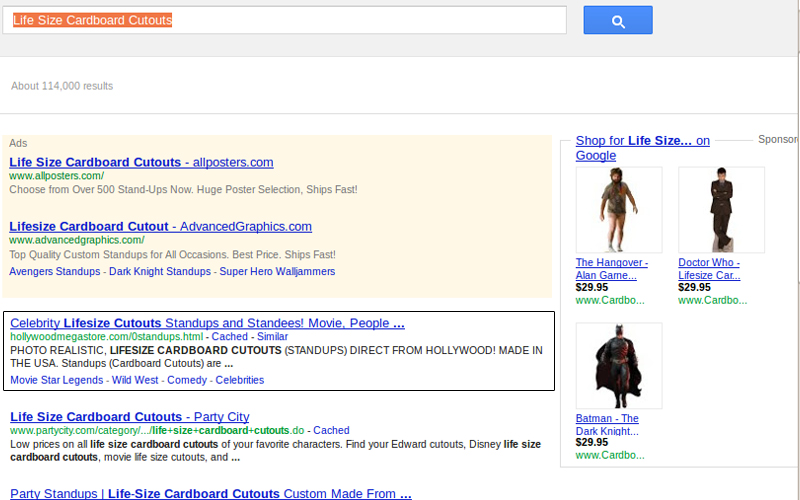Screen dimensions: 800x500
Task: View the Cached hollywoodmegastore page
Action: [230, 337]
